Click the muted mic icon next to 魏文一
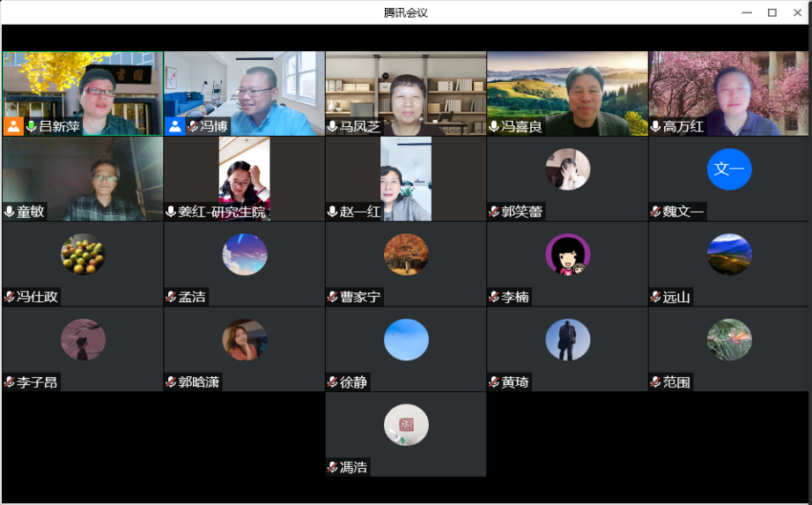 [x=656, y=212]
